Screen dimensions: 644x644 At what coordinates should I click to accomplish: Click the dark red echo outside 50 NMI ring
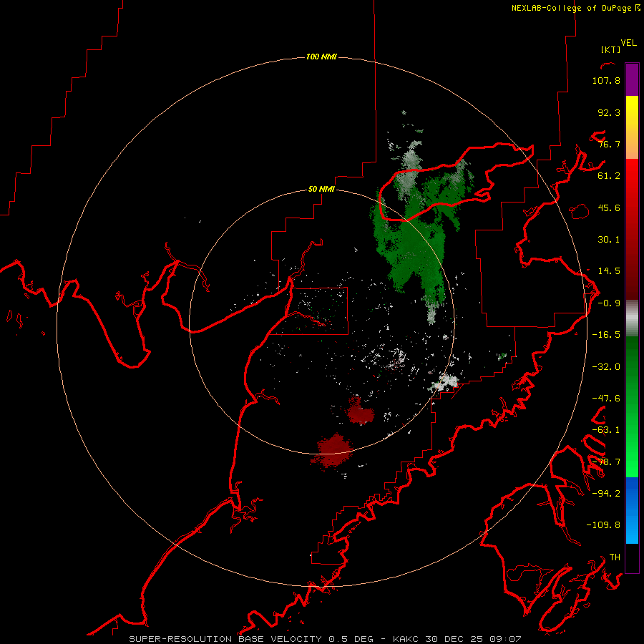332,451
